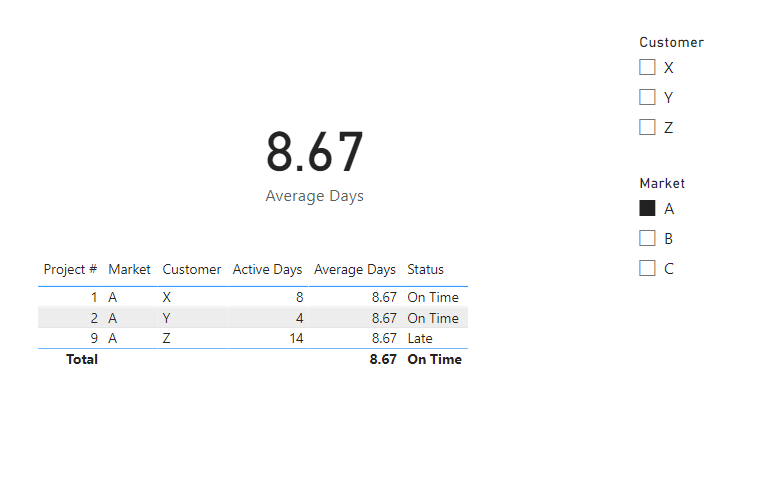The width and height of the screenshot is (769, 488).
Task: Check the Customer X checkbox
Action: [647, 67]
